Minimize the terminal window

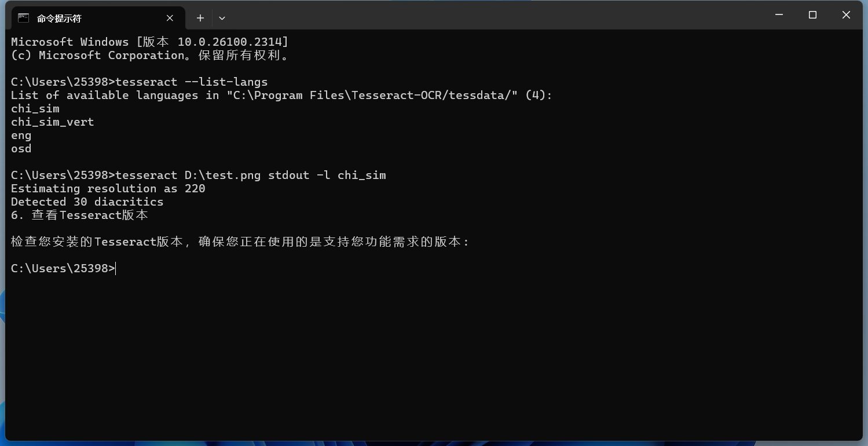pos(779,15)
